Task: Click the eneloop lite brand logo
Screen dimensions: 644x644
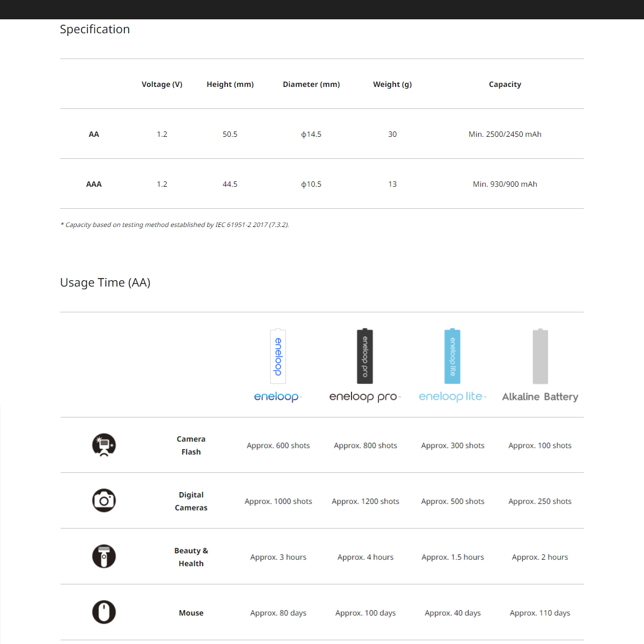Action: (452, 397)
